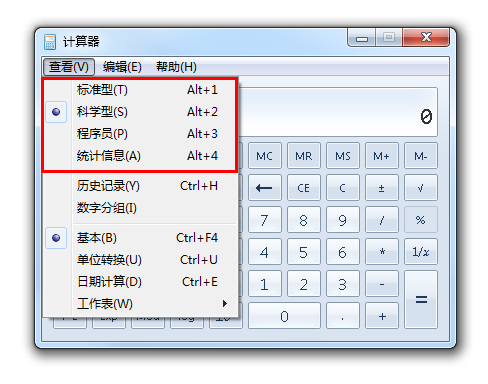The image size is (488, 384).
Task: Select the 基本(B) radio option
Action: (x=141, y=238)
